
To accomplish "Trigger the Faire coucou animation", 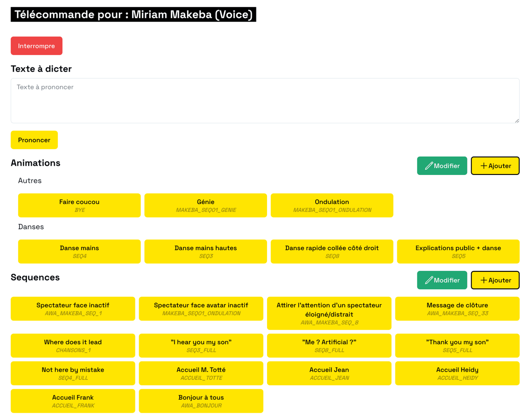I will [x=79, y=205].
